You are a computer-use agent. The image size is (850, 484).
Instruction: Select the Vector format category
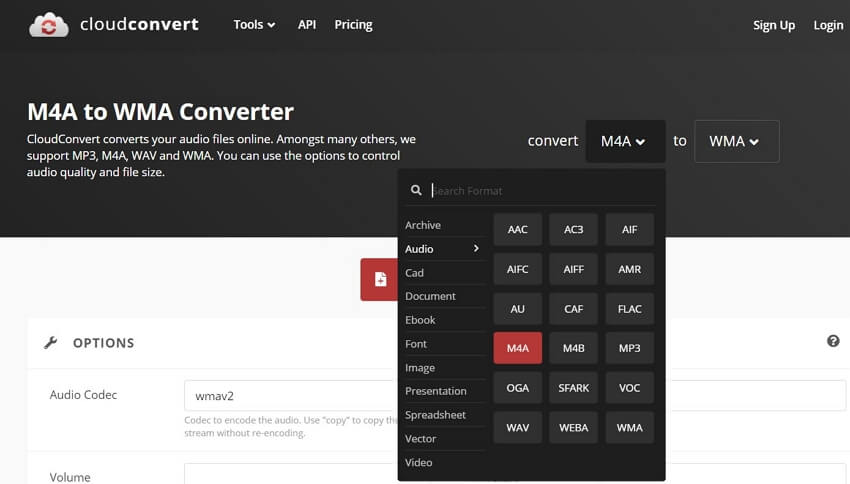(x=421, y=438)
